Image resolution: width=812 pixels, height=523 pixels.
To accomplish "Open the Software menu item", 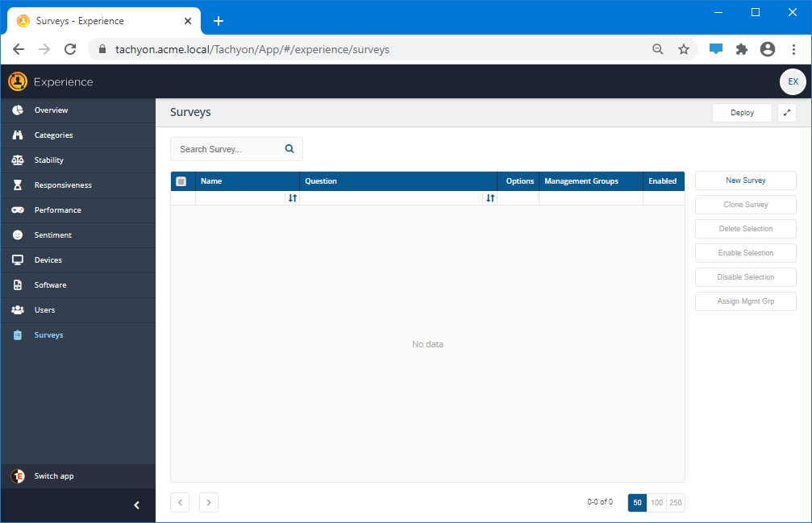I will coord(50,285).
